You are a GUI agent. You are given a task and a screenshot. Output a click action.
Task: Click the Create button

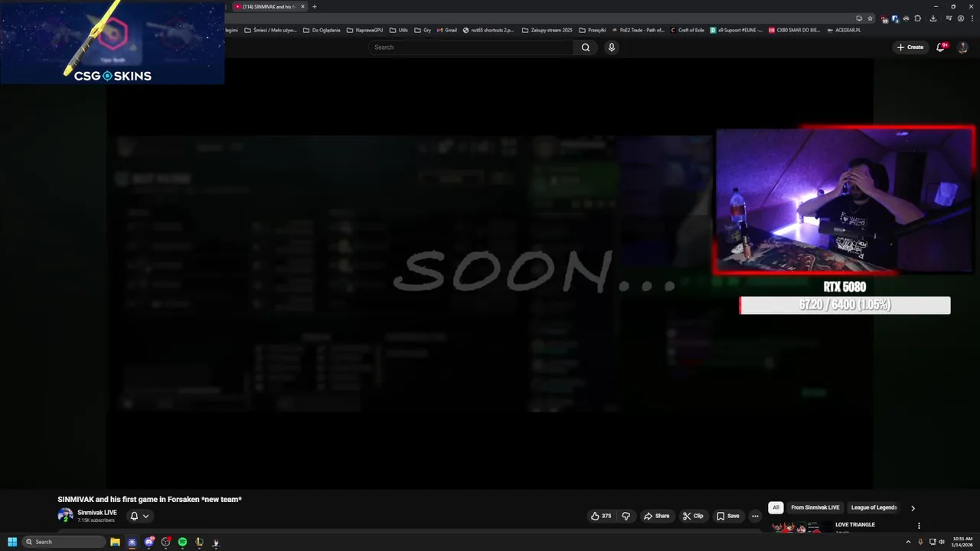910,47
